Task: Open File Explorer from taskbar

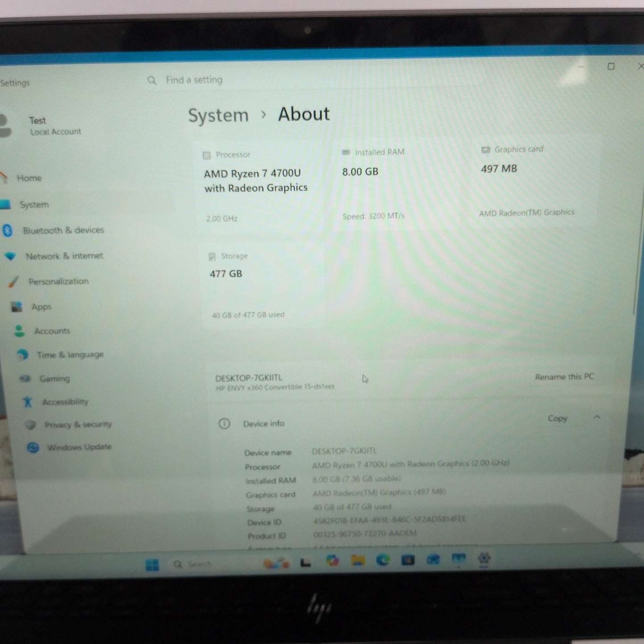Action: [357, 560]
